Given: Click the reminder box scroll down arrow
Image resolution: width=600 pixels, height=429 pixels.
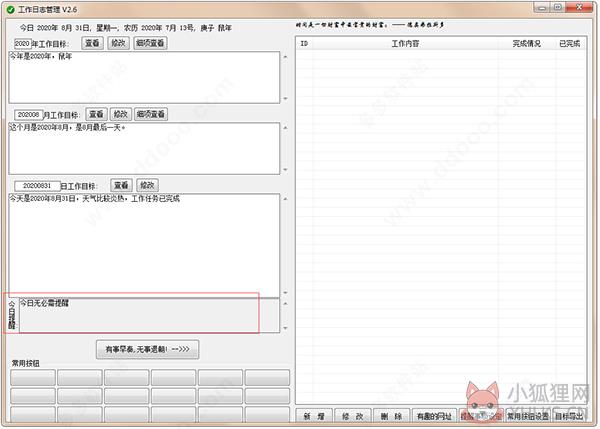Looking at the screenshot, I should [285, 328].
